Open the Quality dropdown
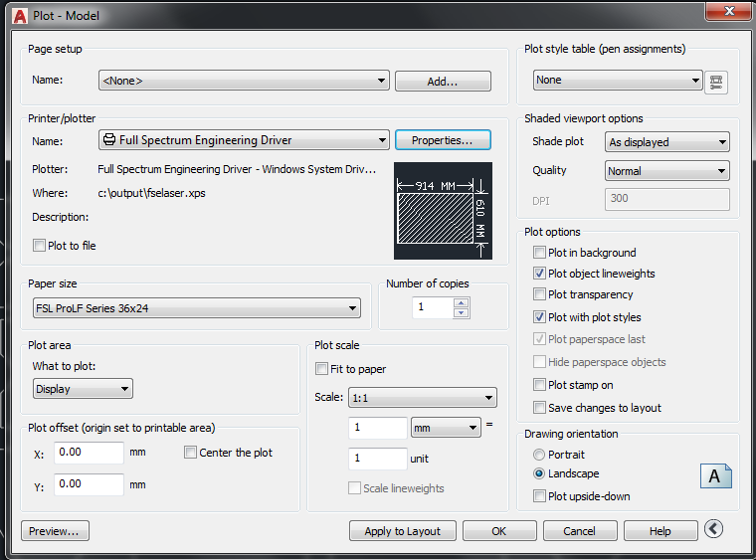This screenshot has height=560, width=756. point(667,171)
